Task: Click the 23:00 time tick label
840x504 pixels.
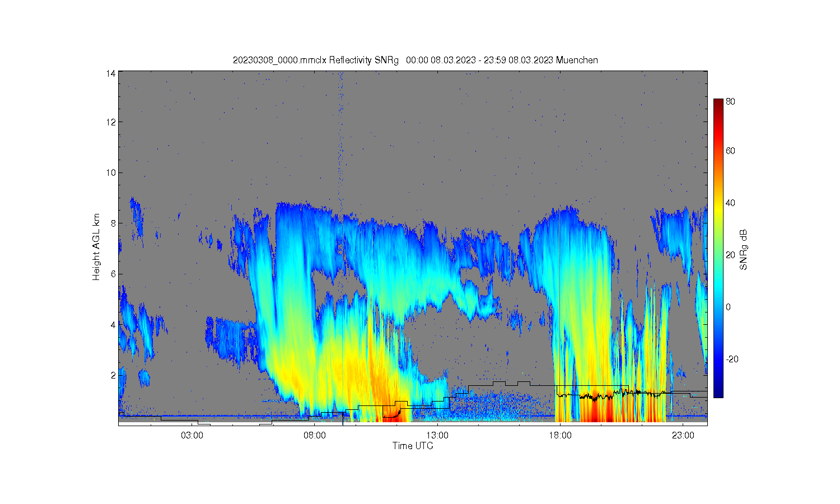Action: 683,435
